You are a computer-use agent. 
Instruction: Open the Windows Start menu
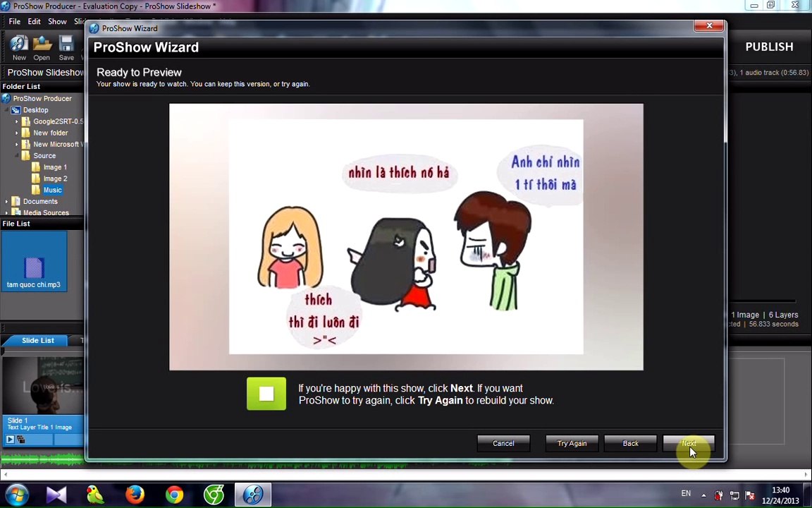(17, 495)
